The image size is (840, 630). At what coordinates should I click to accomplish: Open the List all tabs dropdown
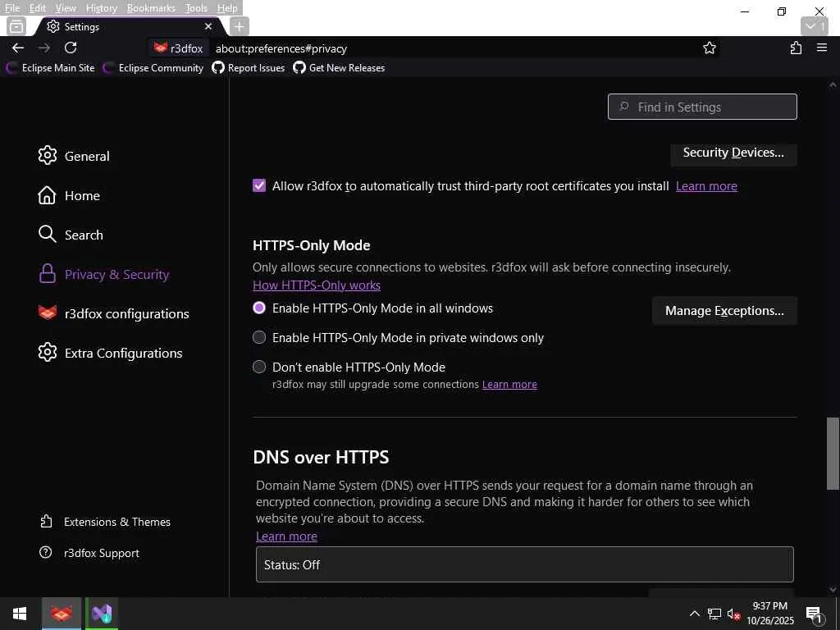point(815,25)
